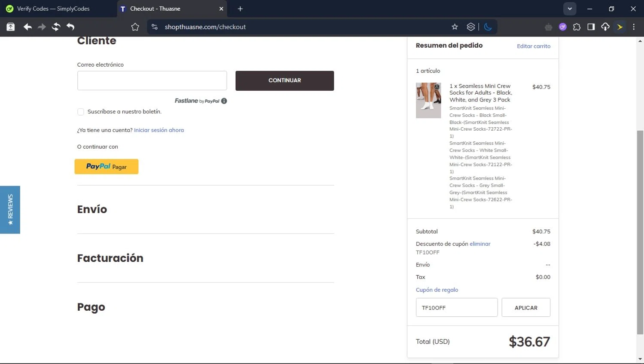Click the Facturación section heading
644x364 pixels.
point(110,258)
